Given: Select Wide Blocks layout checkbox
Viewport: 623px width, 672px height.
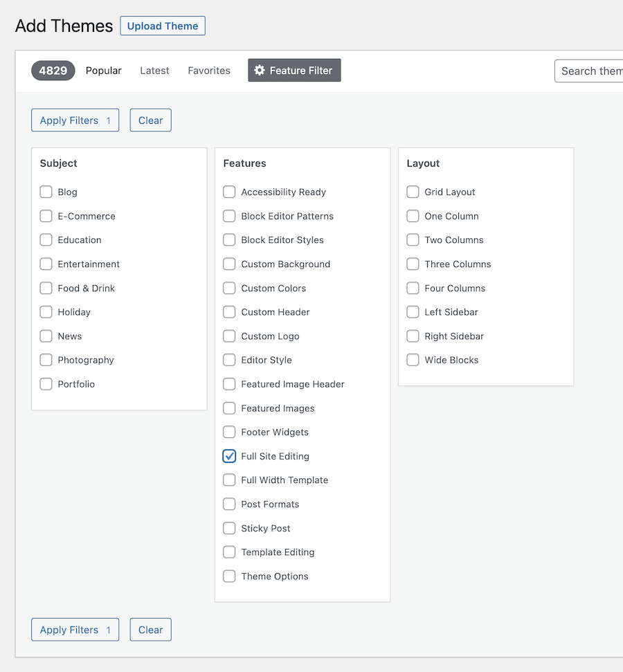Looking at the screenshot, I should 413,360.
